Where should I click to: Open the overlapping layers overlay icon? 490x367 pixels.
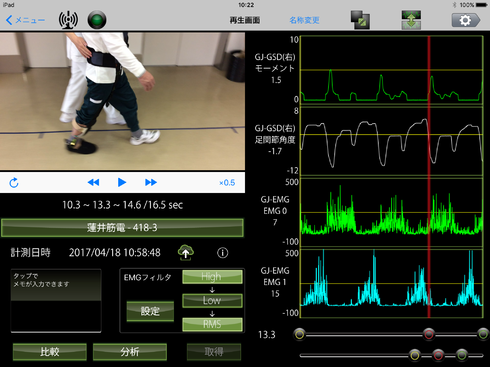(360, 20)
